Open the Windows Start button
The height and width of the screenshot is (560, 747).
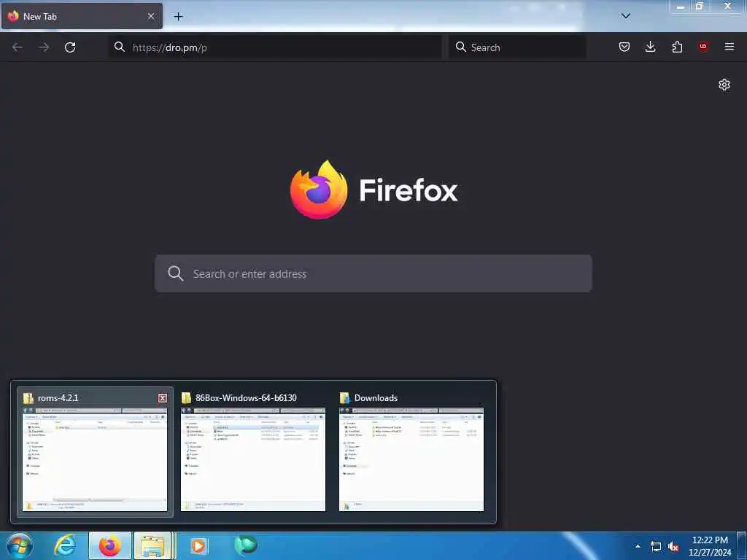tap(20, 545)
